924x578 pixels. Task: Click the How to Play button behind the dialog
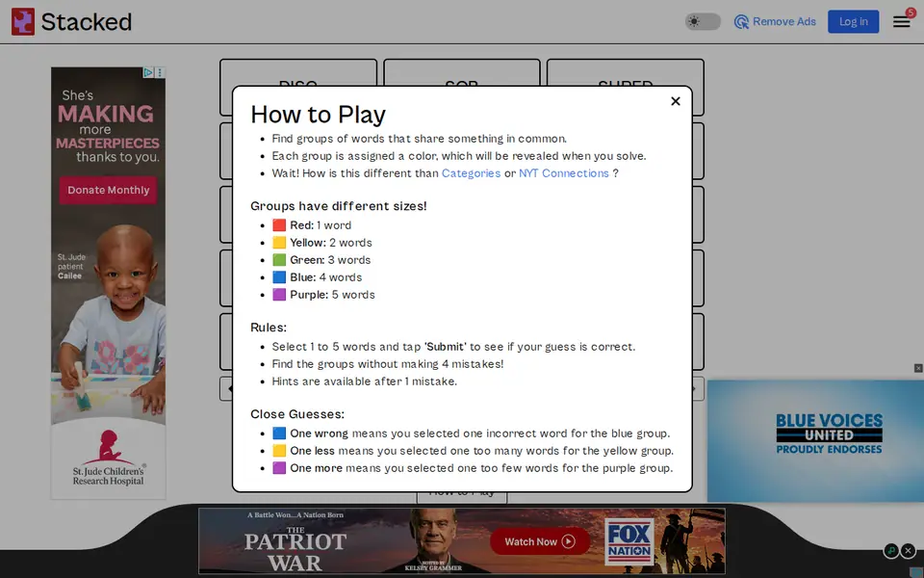[x=462, y=497]
